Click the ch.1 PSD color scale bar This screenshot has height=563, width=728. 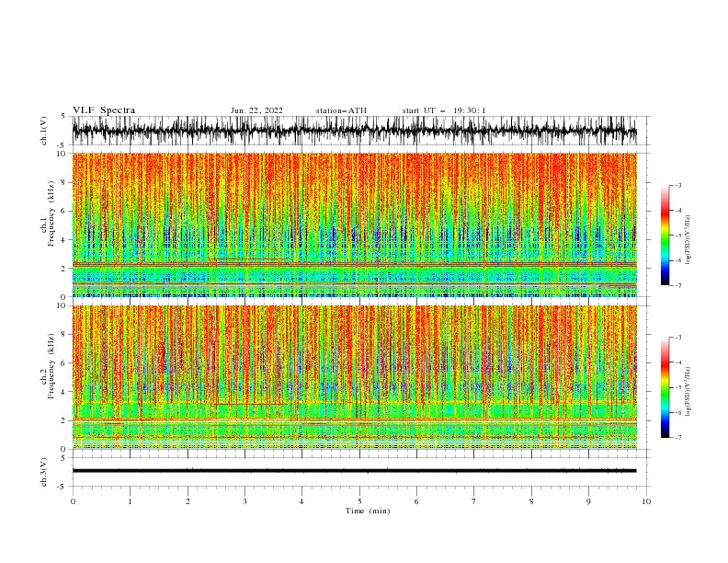(x=665, y=236)
